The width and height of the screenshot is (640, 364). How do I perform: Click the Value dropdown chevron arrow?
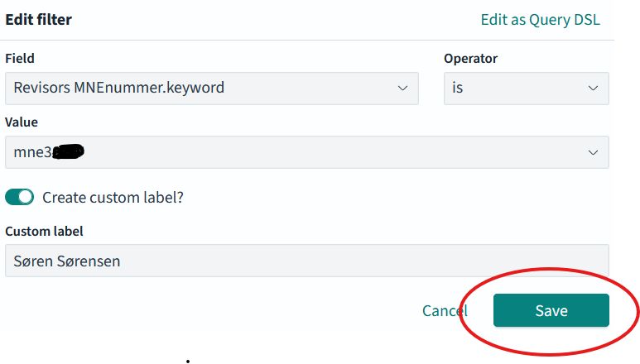[593, 152]
